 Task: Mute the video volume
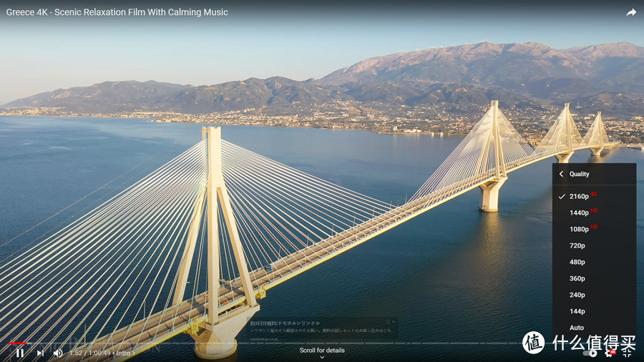point(58,353)
